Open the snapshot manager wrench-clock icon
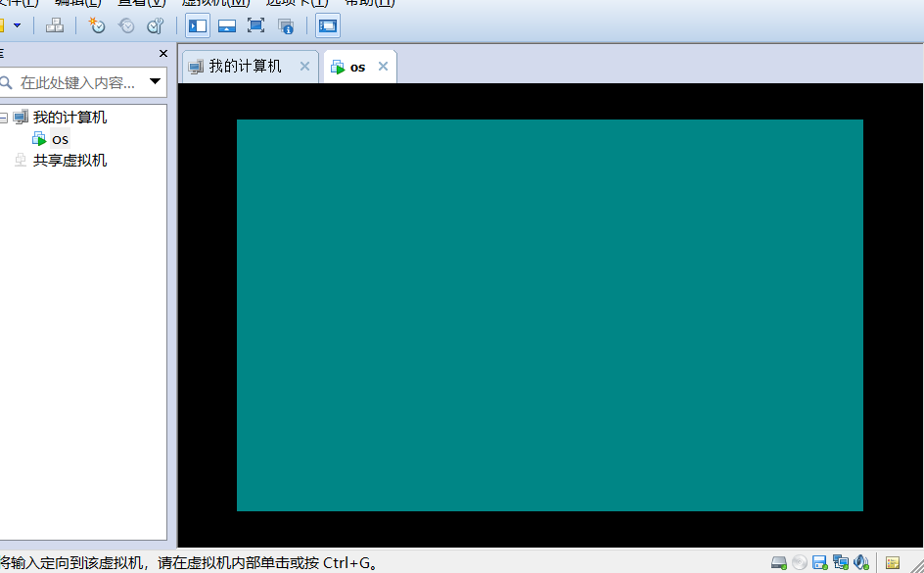Viewport: 924px width, 573px height. click(x=155, y=25)
